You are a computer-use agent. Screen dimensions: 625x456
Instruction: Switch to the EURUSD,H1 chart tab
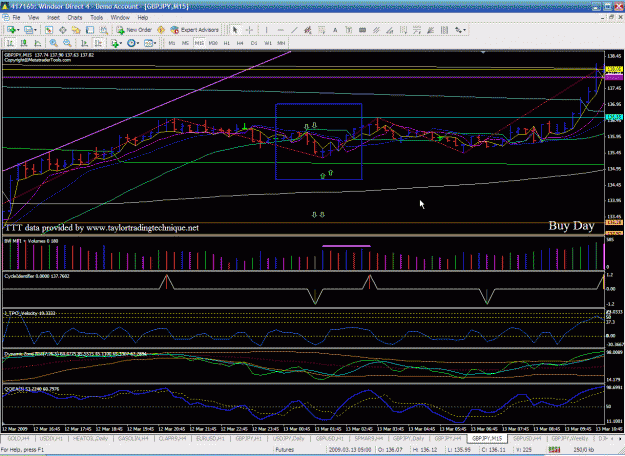click(211, 438)
